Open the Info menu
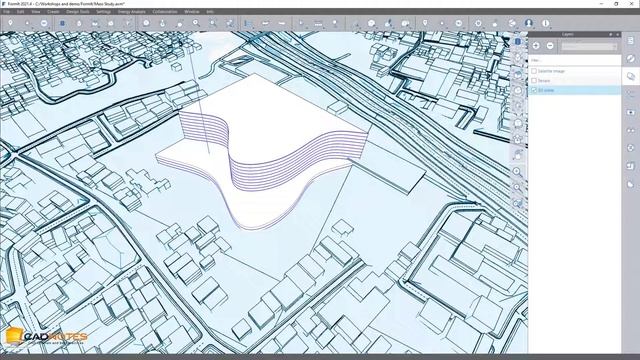This screenshot has width=640, height=360. pos(210,12)
